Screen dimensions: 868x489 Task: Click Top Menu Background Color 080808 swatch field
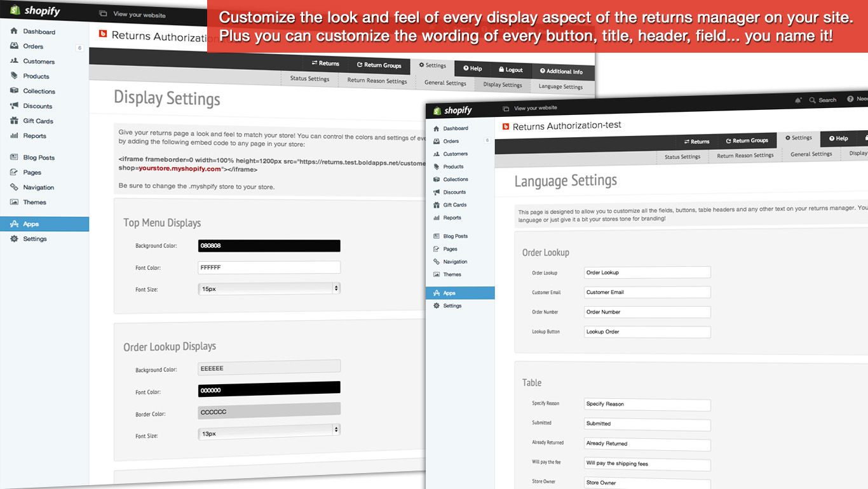tap(269, 246)
